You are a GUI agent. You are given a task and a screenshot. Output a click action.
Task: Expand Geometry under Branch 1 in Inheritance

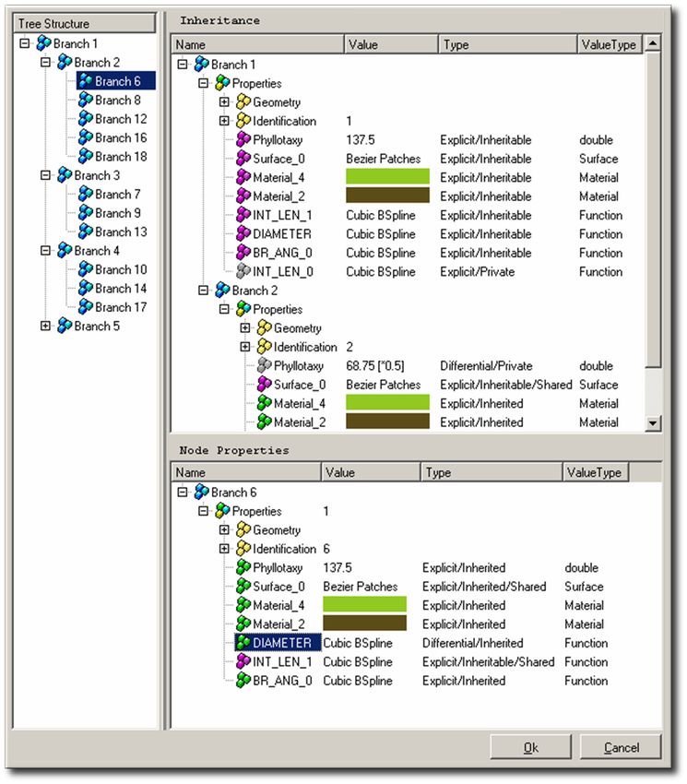tap(224, 102)
